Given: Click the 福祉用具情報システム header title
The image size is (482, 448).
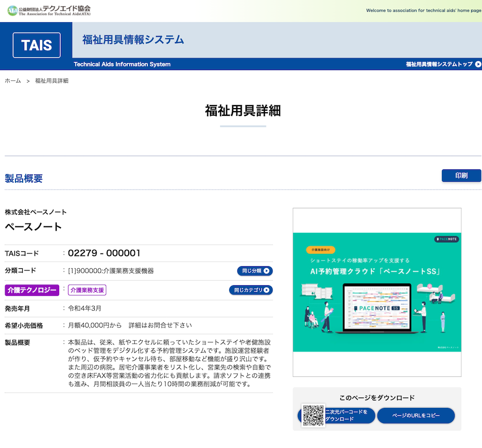Looking at the screenshot, I should tap(133, 40).
